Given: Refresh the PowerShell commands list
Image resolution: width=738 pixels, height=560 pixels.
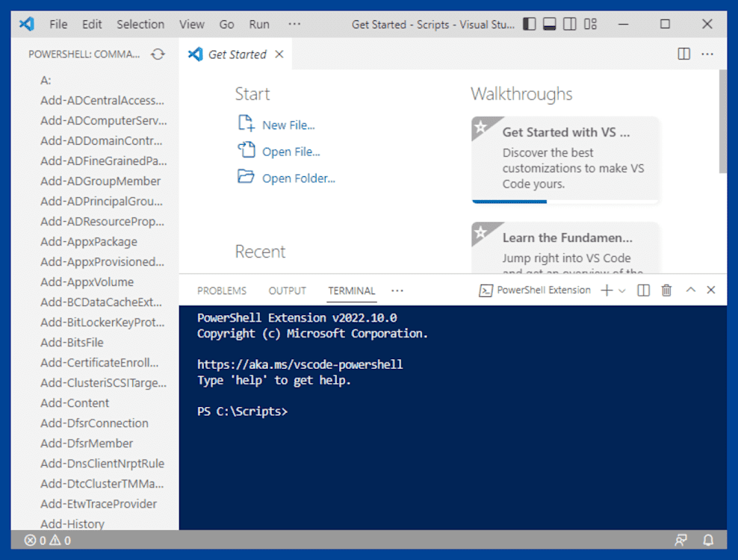Looking at the screenshot, I should (156, 55).
